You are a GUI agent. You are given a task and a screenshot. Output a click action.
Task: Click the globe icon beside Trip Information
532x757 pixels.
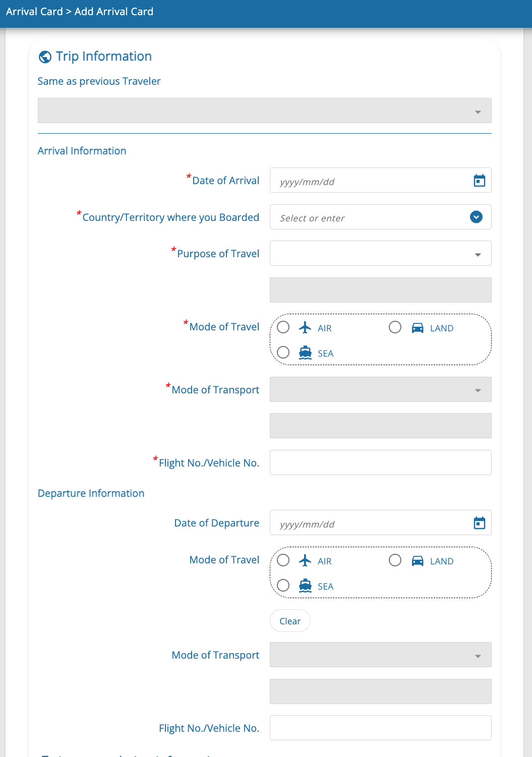pyautogui.click(x=45, y=57)
